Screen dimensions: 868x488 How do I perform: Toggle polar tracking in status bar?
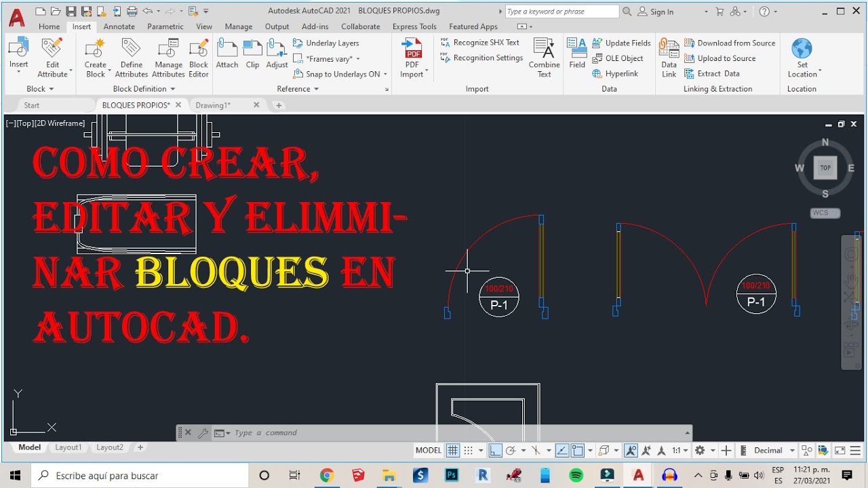(511, 451)
